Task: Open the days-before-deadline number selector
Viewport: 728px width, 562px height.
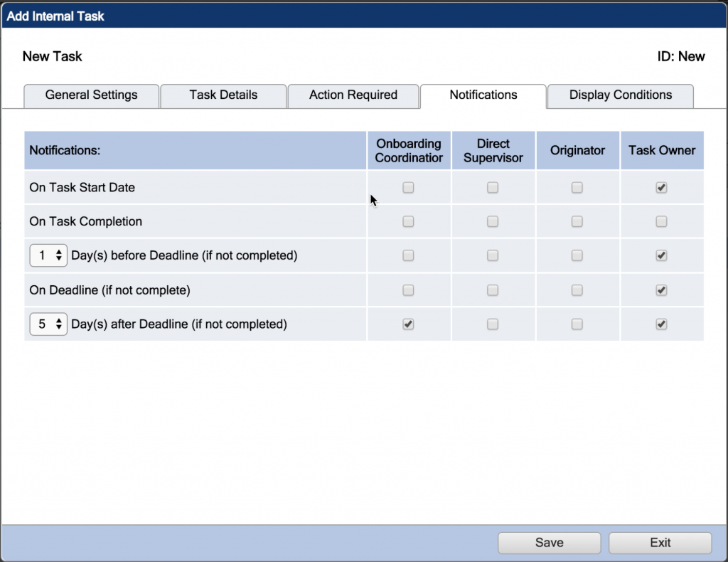Action: [x=48, y=255]
